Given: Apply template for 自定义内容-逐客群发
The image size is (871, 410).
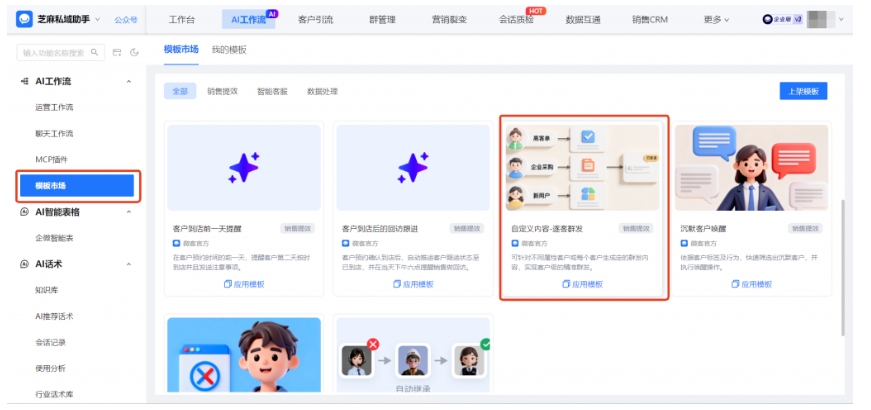Looking at the screenshot, I should pos(582,284).
